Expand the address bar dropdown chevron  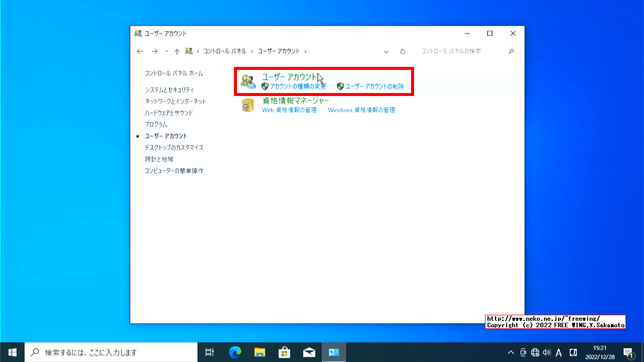click(386, 51)
